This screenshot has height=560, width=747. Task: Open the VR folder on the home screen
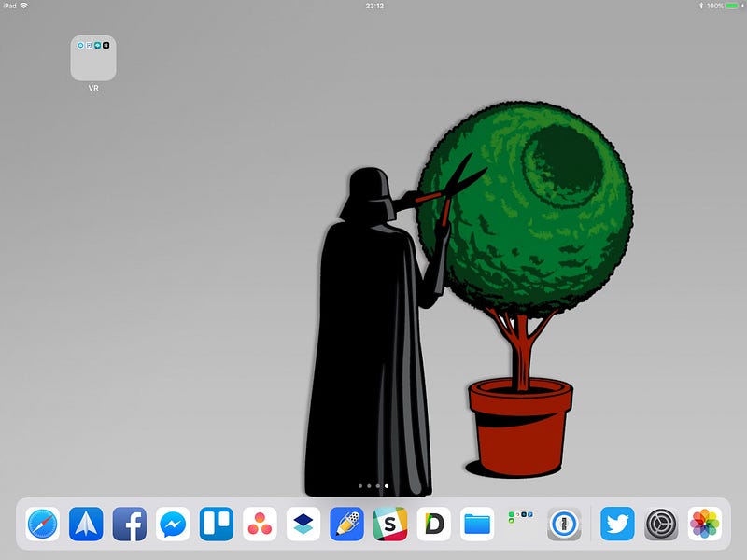[93, 58]
